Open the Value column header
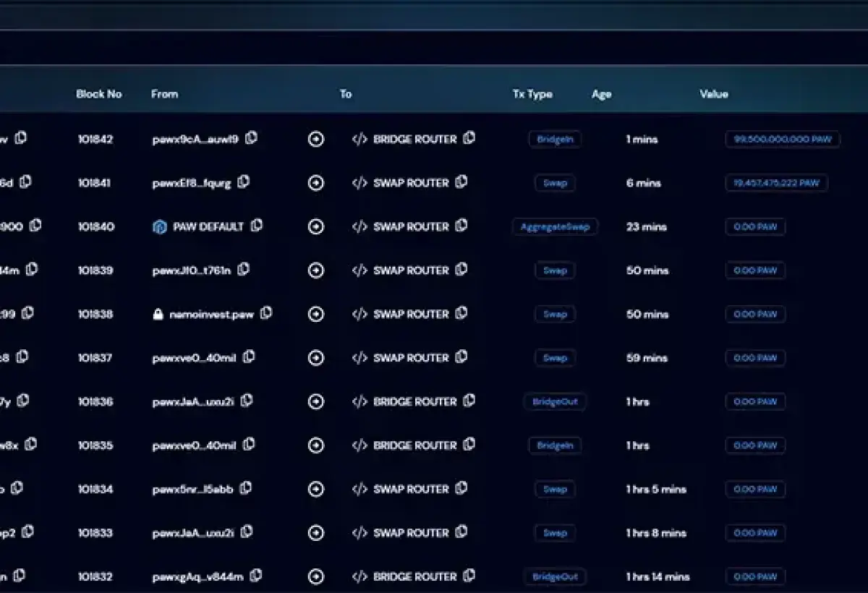 tap(714, 94)
